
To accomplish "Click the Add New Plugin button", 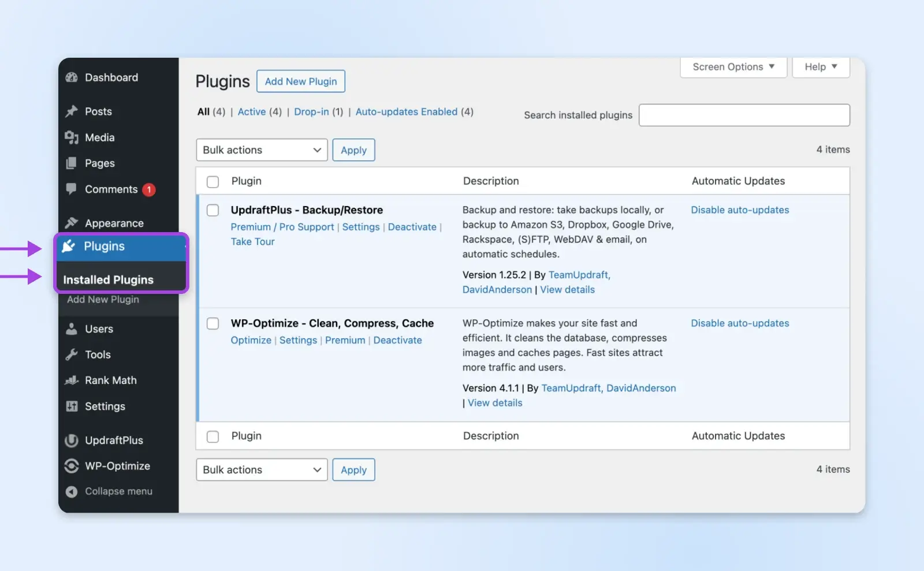I will (x=301, y=81).
